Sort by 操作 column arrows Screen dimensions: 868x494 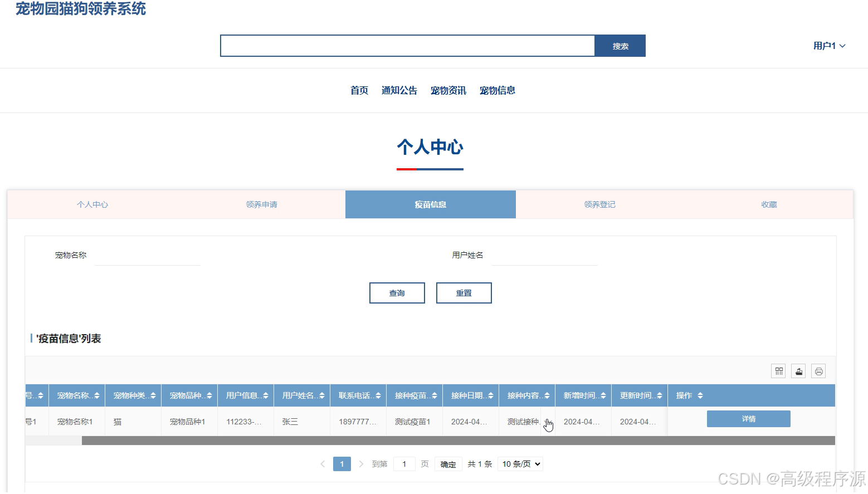pos(700,395)
